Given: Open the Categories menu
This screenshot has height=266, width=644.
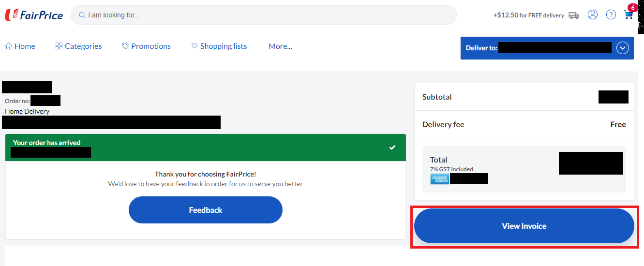Looking at the screenshot, I should (x=79, y=46).
